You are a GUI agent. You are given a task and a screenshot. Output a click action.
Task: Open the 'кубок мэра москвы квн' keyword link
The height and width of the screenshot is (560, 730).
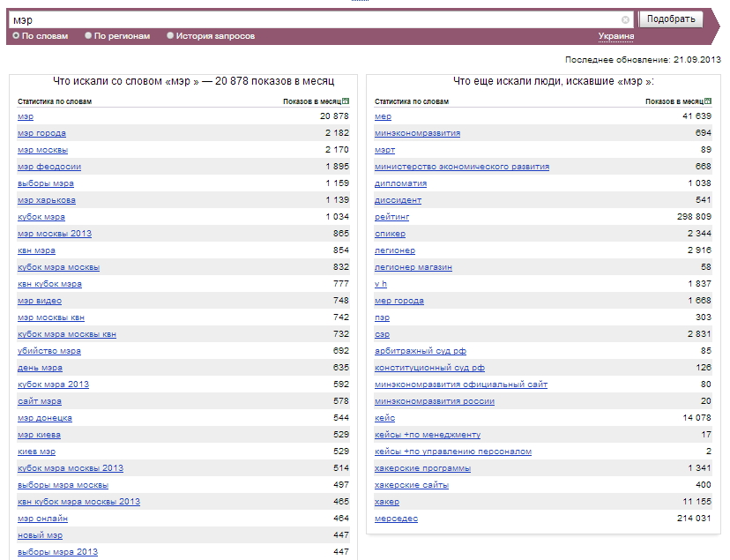pyautogui.click(x=67, y=334)
